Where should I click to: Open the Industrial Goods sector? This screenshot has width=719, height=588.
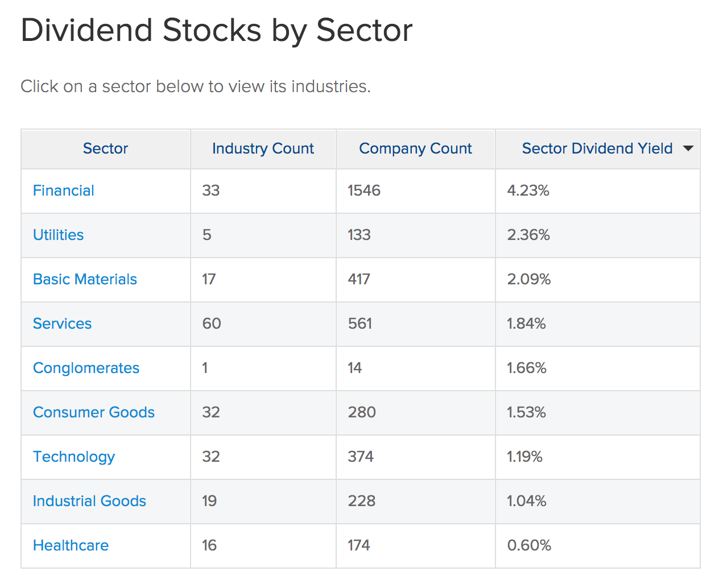click(x=89, y=501)
